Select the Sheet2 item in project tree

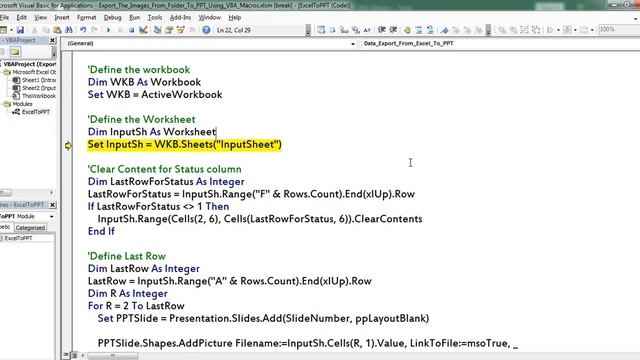click(x=35, y=88)
